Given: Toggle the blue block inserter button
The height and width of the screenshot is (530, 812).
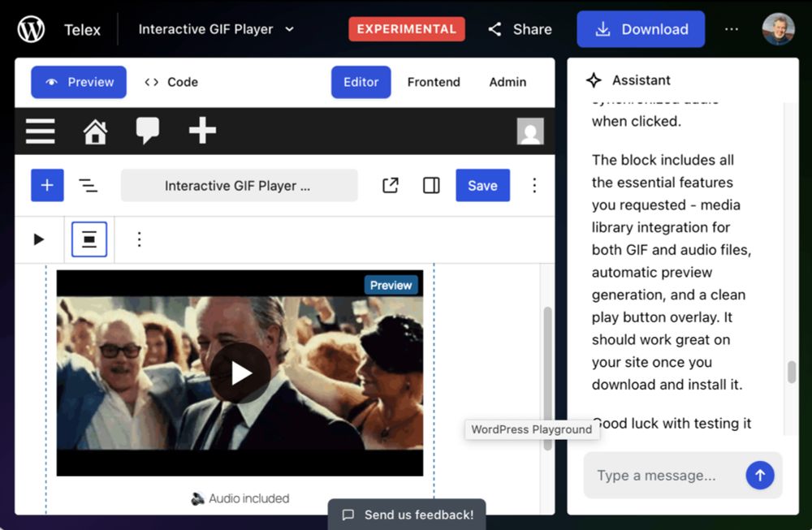Looking at the screenshot, I should click(x=47, y=185).
